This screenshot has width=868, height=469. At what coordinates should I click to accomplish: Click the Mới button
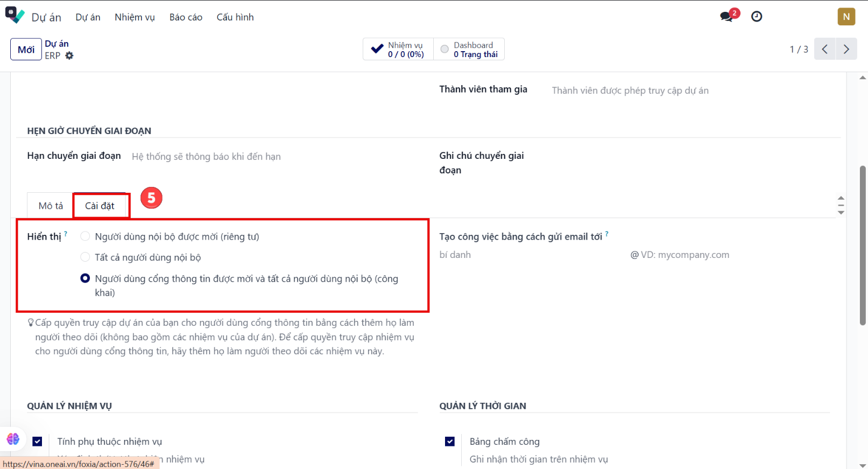click(x=26, y=50)
